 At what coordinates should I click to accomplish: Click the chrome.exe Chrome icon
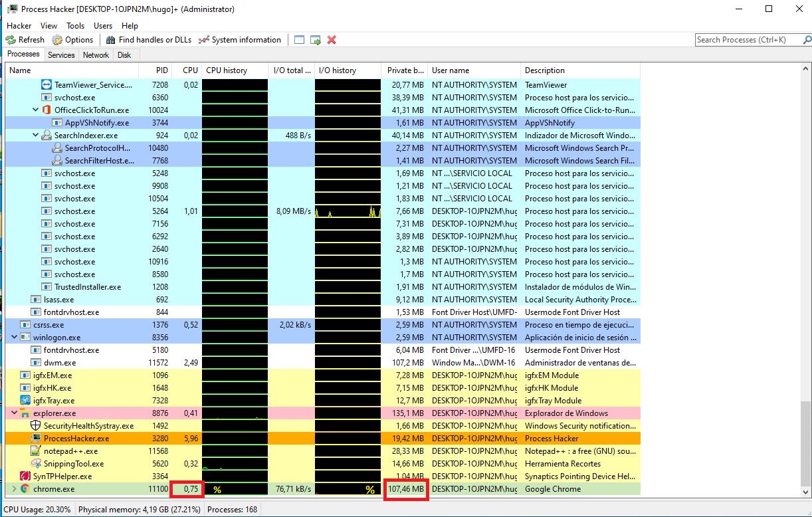coord(25,489)
